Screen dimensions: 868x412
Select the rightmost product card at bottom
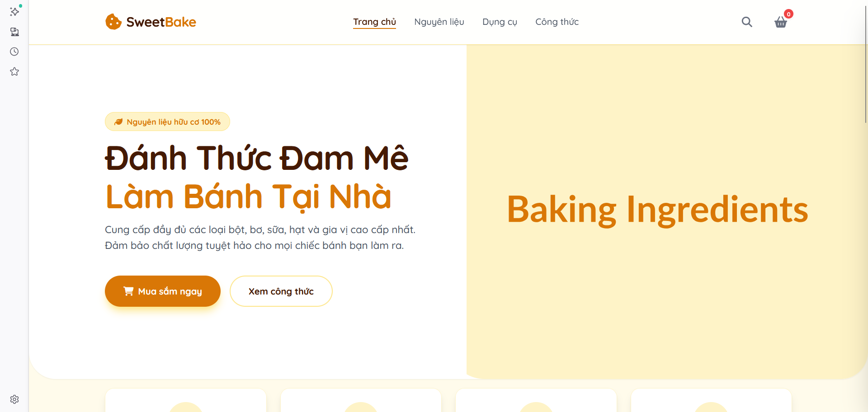point(711,402)
